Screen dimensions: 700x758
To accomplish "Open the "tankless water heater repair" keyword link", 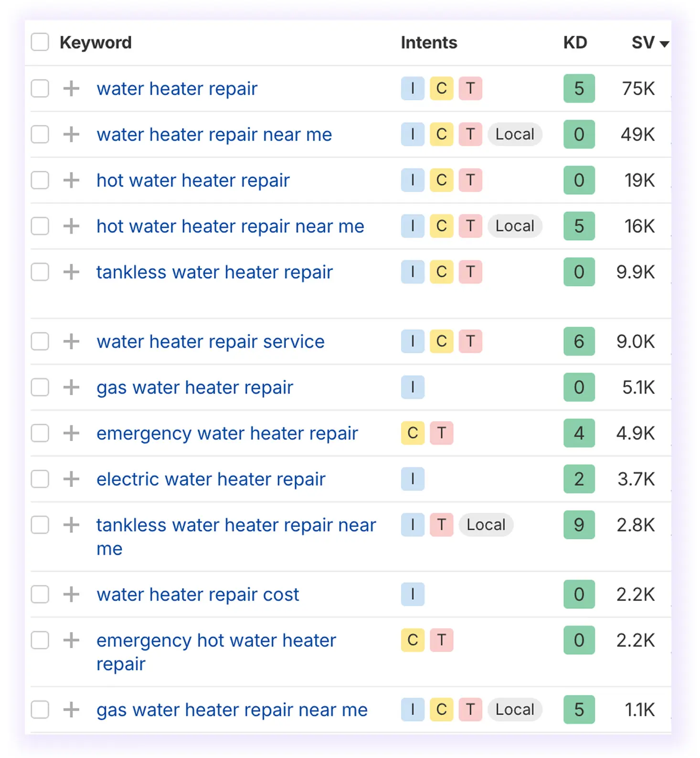I will pyautogui.click(x=214, y=272).
